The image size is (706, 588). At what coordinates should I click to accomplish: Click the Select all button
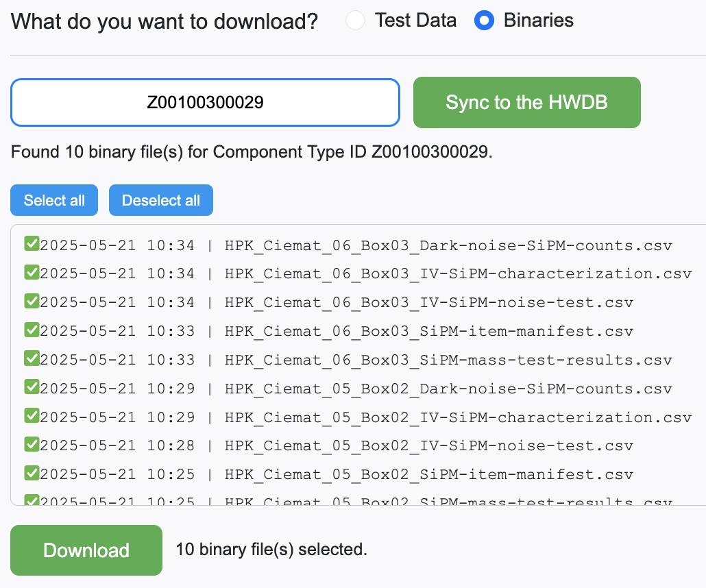[53, 200]
